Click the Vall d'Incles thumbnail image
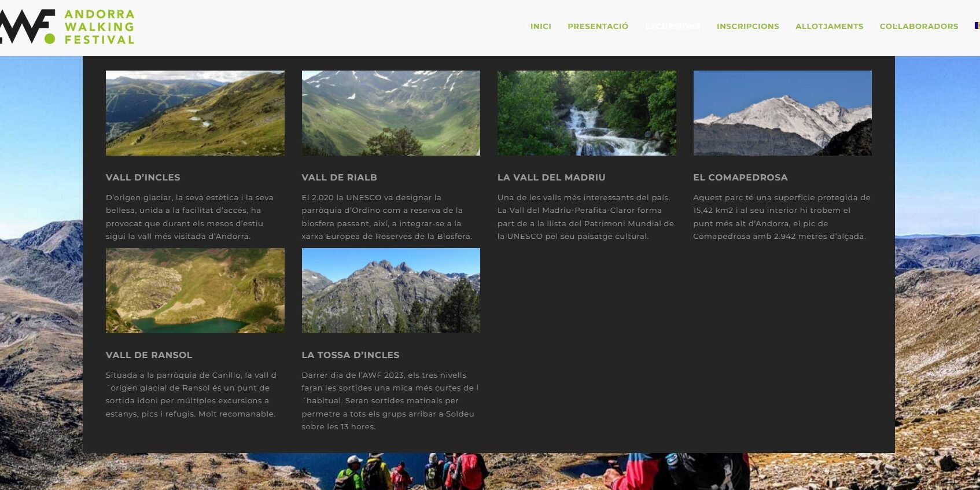 pyautogui.click(x=195, y=113)
